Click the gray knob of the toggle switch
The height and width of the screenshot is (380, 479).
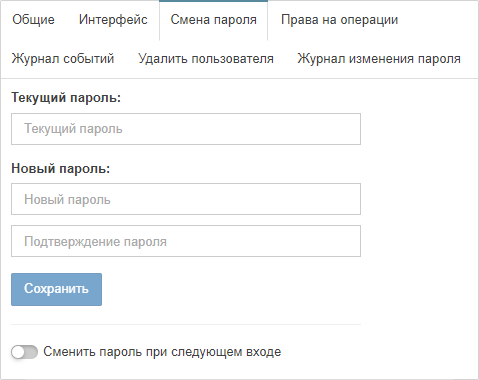tap(18, 352)
